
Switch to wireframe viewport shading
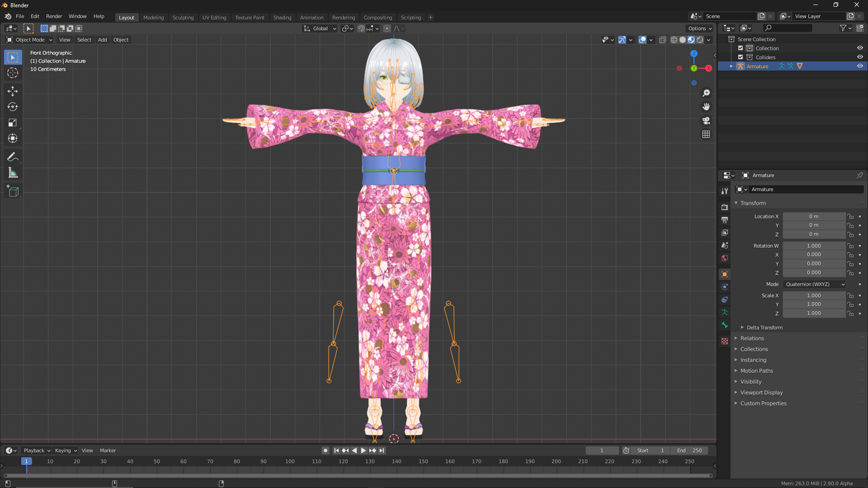674,40
